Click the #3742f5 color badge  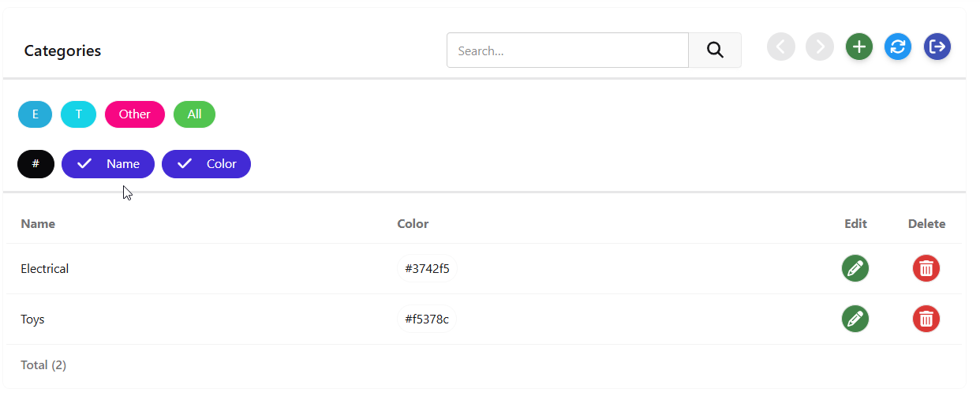pyautogui.click(x=427, y=269)
